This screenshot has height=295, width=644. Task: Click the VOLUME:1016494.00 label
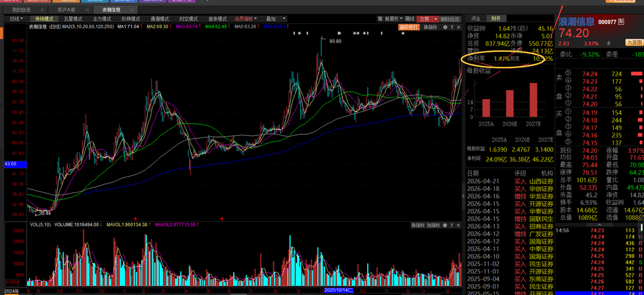[77, 225]
